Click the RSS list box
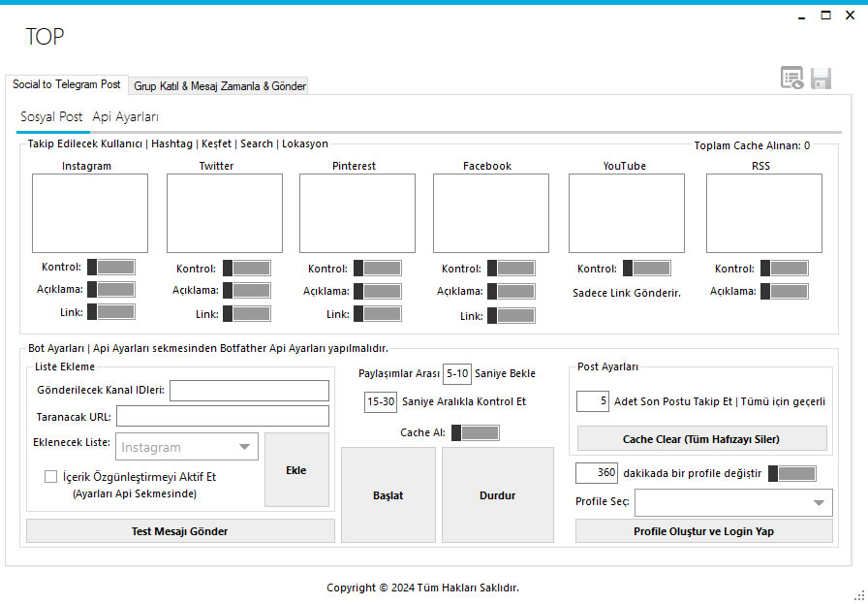868x604 pixels. point(764,213)
